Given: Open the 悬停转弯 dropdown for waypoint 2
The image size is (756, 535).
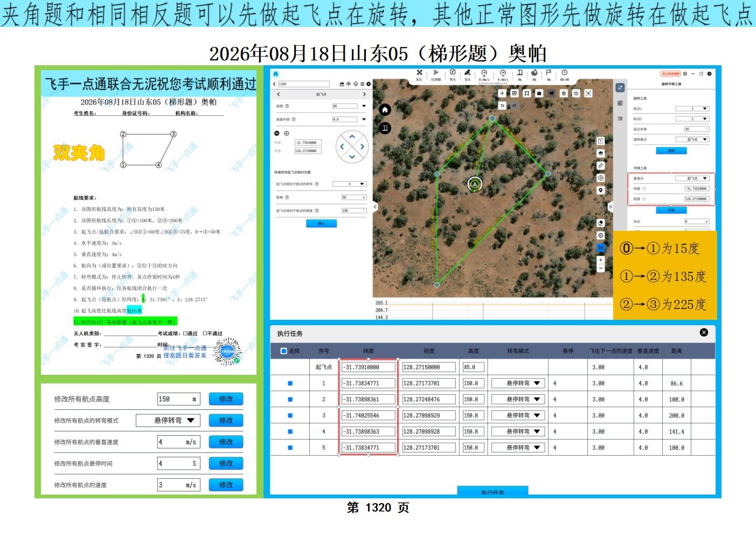Looking at the screenshot, I should (x=518, y=400).
